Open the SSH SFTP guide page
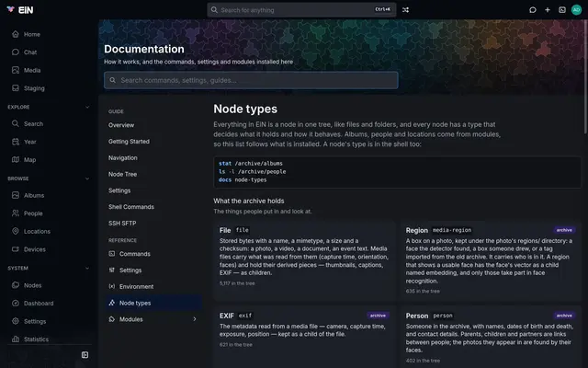The width and height of the screenshot is (588, 368). [x=122, y=223]
